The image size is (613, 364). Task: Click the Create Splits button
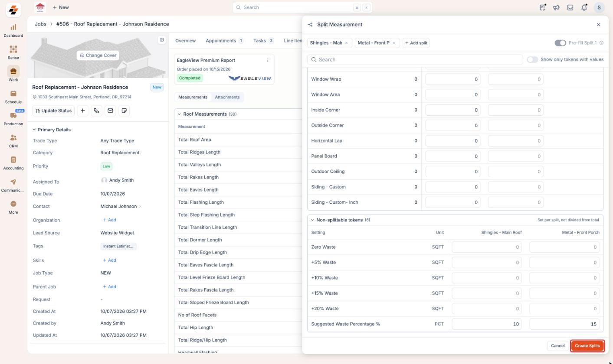(587, 346)
